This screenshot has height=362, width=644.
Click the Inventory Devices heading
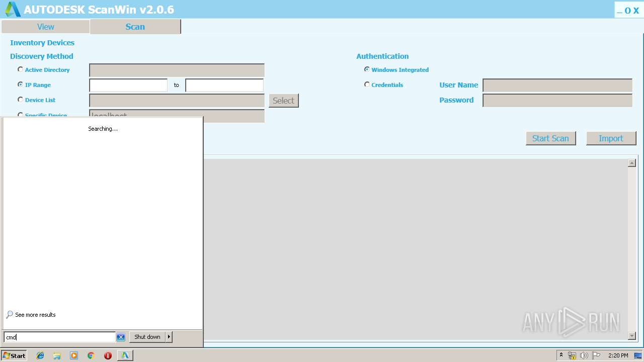42,43
